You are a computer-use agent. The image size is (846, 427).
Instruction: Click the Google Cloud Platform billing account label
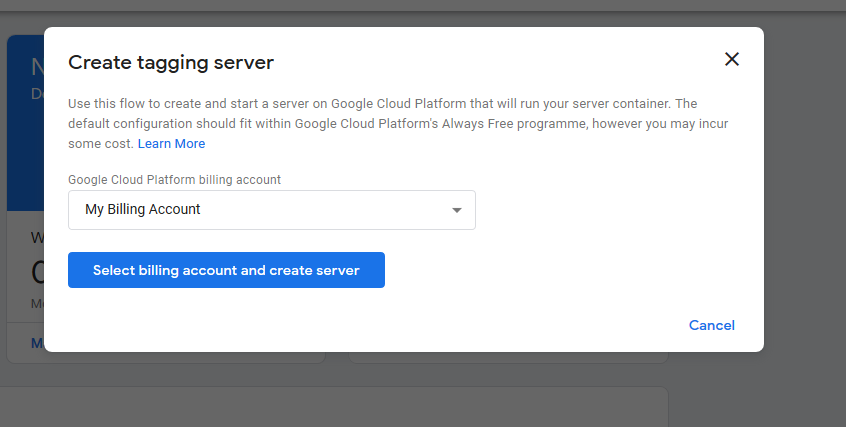(174, 180)
